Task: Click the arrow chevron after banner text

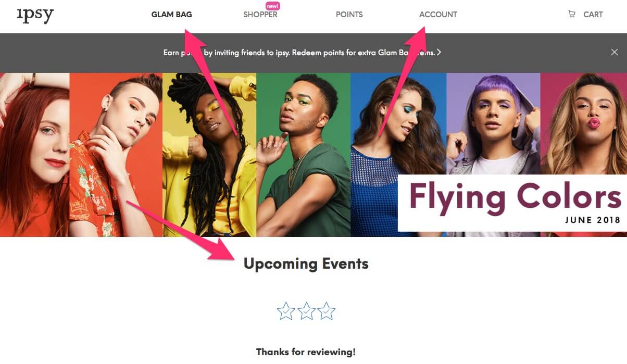Action: (x=439, y=52)
